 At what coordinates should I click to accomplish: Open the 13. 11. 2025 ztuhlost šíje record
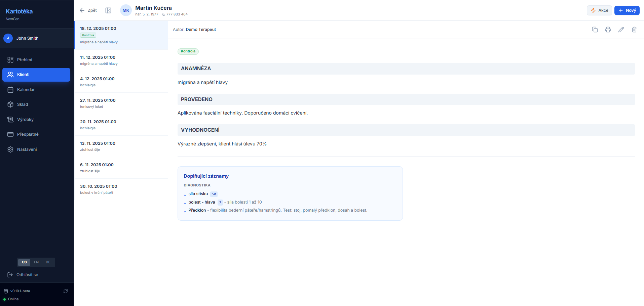(x=121, y=146)
